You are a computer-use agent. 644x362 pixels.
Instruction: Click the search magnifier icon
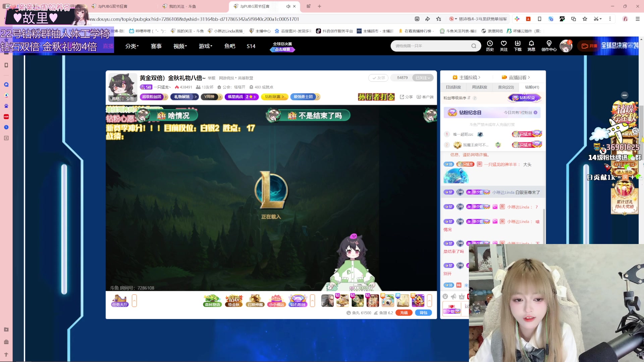(x=474, y=46)
